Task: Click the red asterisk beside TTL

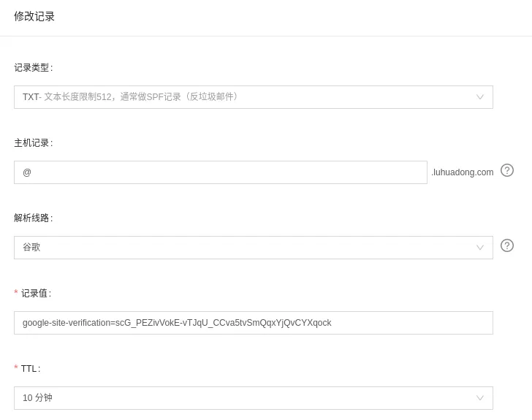Action: (x=16, y=368)
